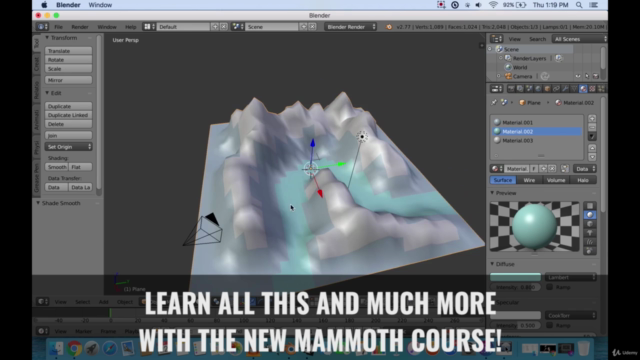Open the All Scenes outliner filter dropdown
640x360 pixels.
(579, 39)
